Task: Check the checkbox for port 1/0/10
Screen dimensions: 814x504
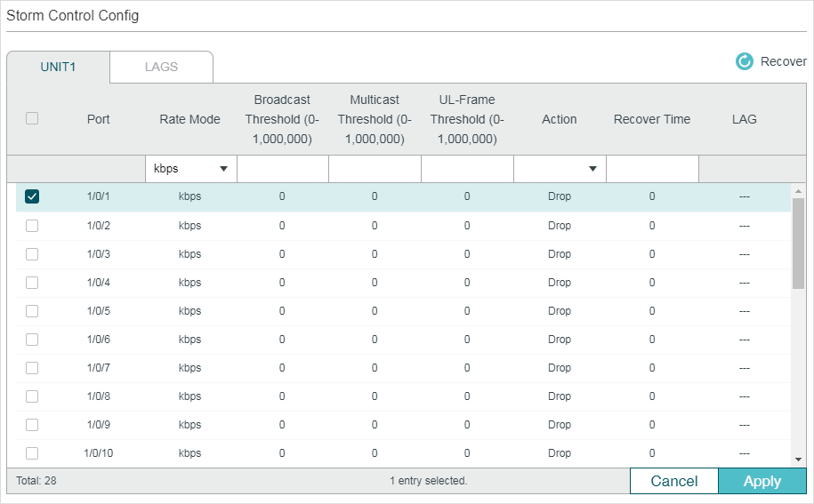Action: click(32, 453)
